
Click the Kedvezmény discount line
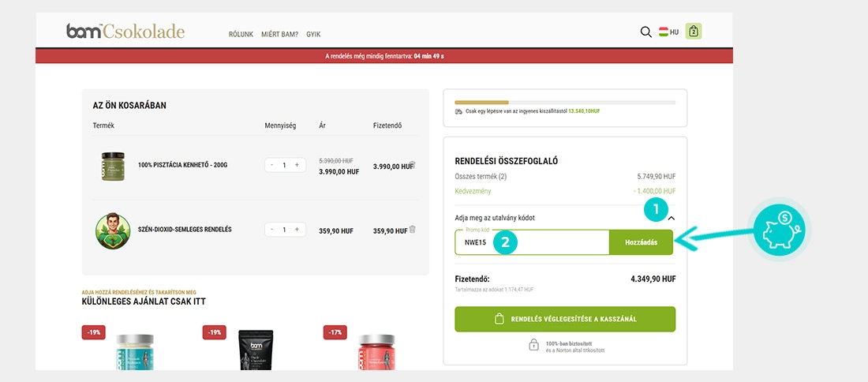pyautogui.click(x=565, y=191)
